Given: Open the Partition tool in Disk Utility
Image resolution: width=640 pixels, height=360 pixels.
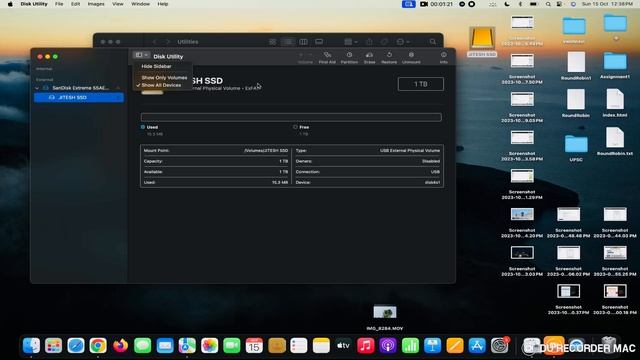Looking at the screenshot, I should 349,58.
